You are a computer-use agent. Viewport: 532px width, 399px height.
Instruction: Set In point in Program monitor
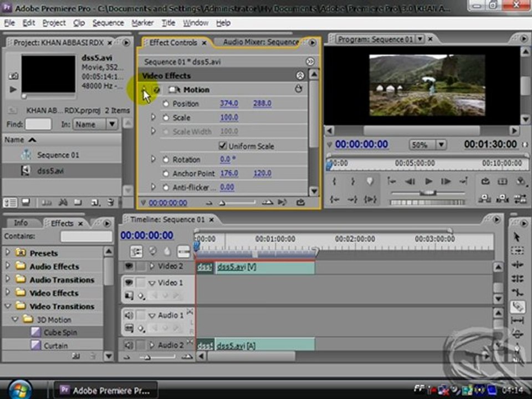(335, 182)
